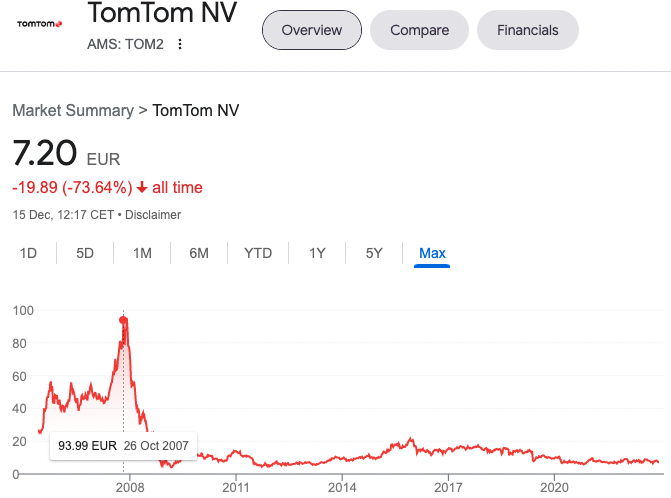Select the 1M time range
Image resolution: width=671 pixels, height=498 pixels.
142,253
